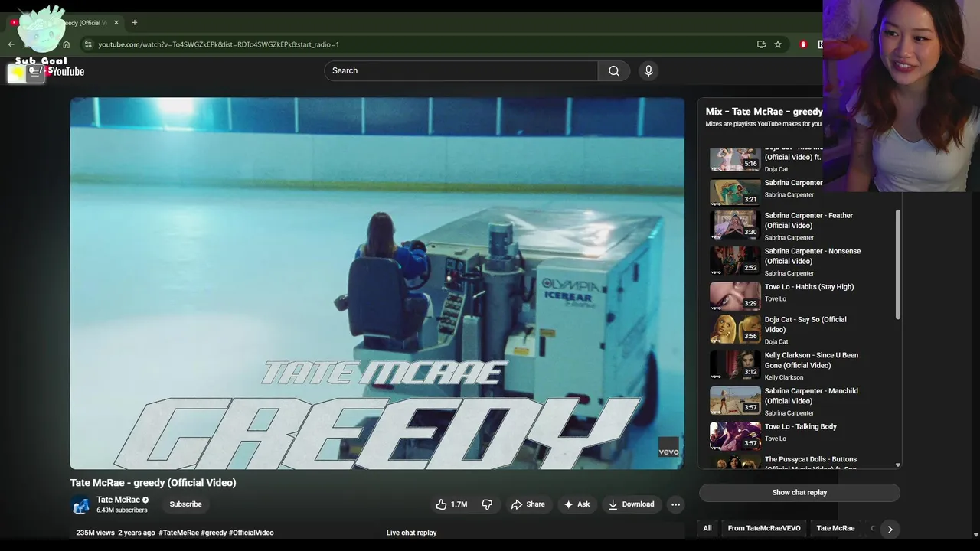Click the page scrollbar down arrow
Screen dimensions: 980x551
point(975,534)
